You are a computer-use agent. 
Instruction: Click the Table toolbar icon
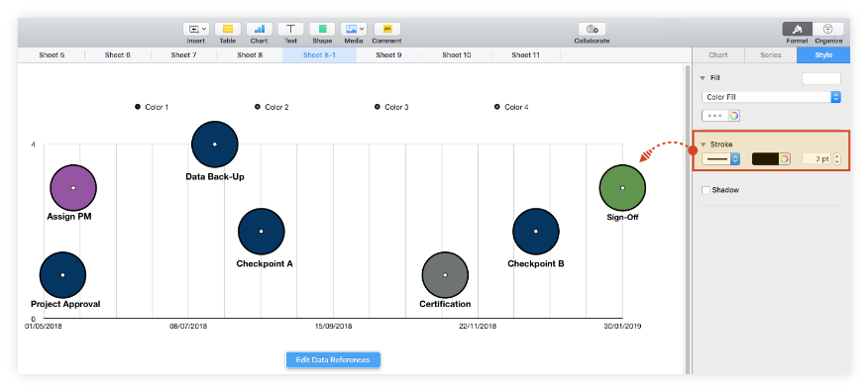click(228, 30)
